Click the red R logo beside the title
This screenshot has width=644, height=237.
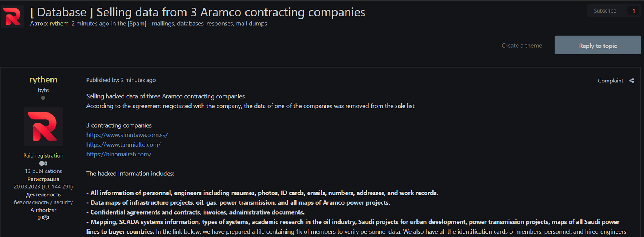click(13, 17)
